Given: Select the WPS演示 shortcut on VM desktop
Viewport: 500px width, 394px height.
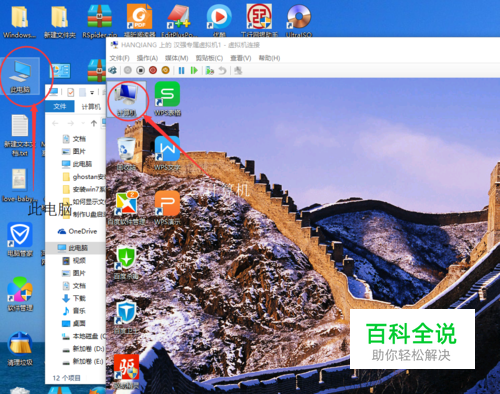Looking at the screenshot, I should (167, 207).
